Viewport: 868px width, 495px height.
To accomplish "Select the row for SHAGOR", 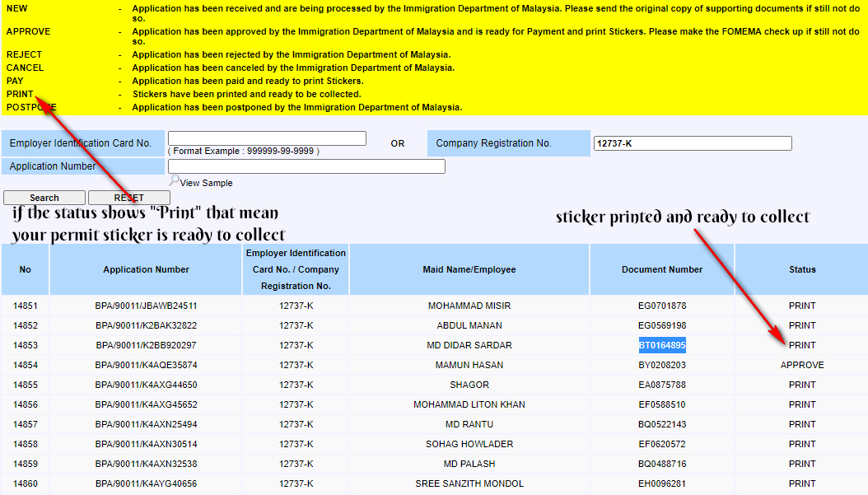I will tap(469, 385).
